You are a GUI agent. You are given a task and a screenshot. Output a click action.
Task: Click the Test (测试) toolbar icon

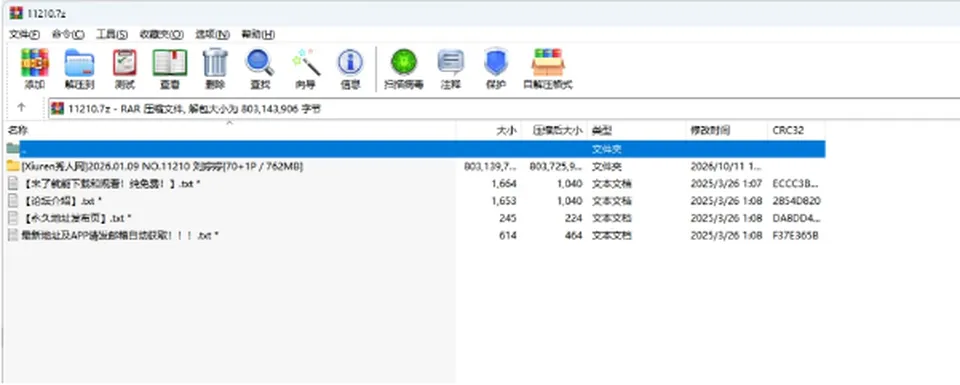125,62
